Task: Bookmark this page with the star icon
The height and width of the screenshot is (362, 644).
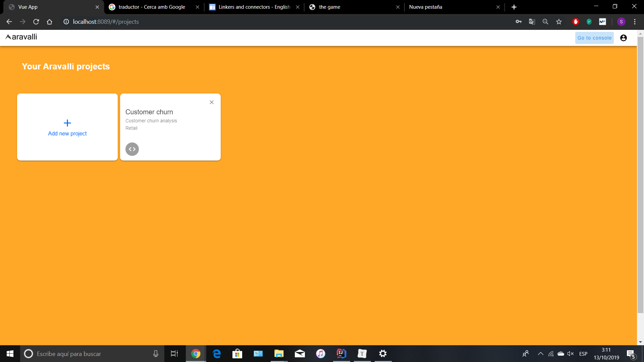Action: pos(559,22)
